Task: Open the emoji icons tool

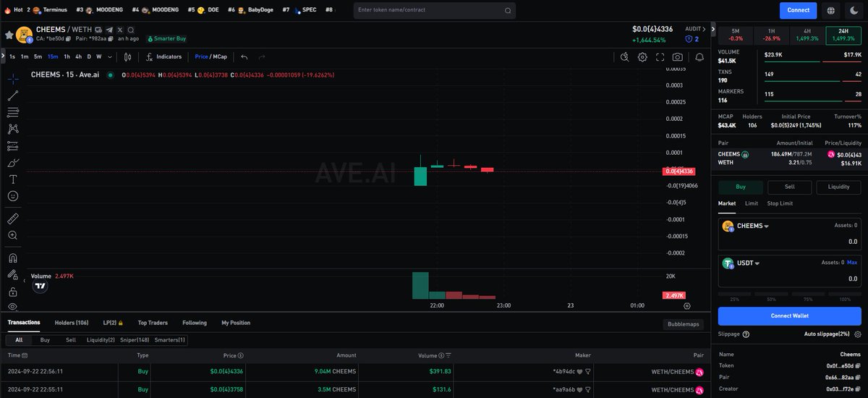Action: [x=13, y=195]
